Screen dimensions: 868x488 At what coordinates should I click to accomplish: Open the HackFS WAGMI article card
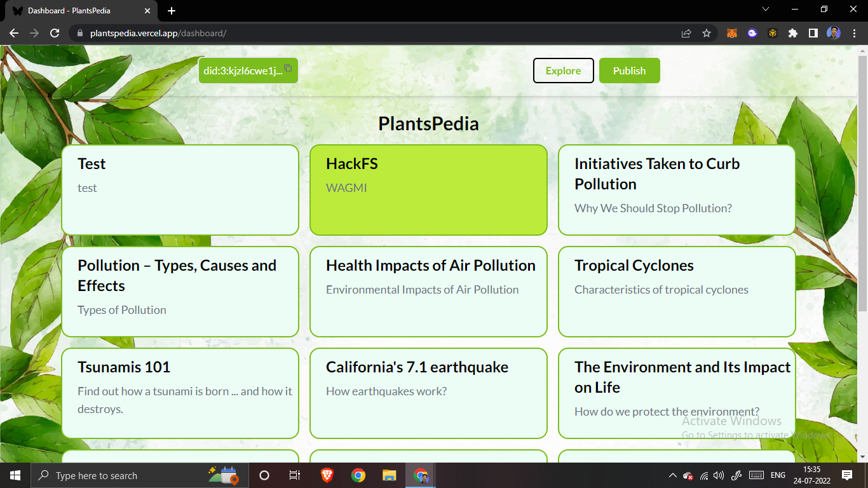428,190
